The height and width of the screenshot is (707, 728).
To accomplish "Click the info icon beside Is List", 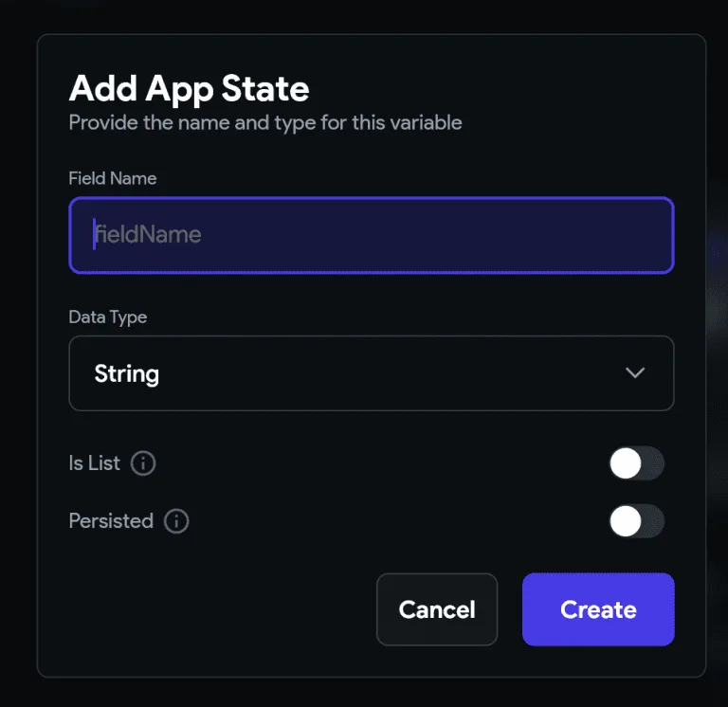I will click(142, 463).
